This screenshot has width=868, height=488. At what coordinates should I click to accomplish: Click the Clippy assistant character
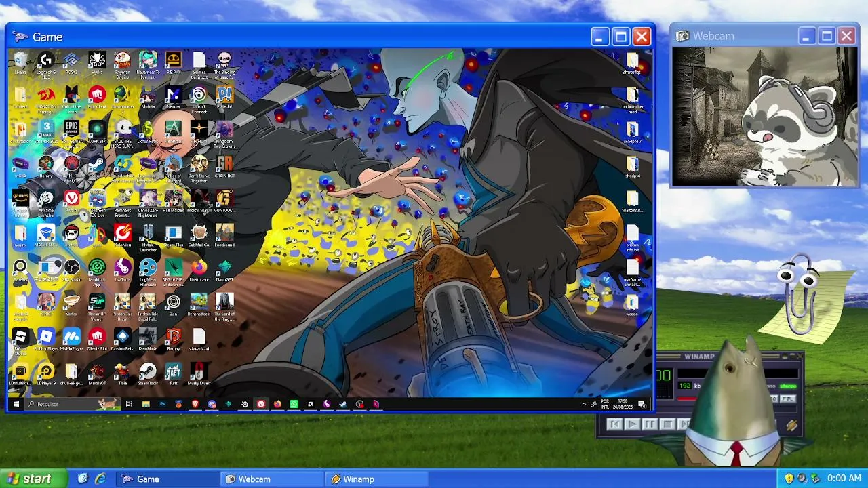[x=802, y=296]
